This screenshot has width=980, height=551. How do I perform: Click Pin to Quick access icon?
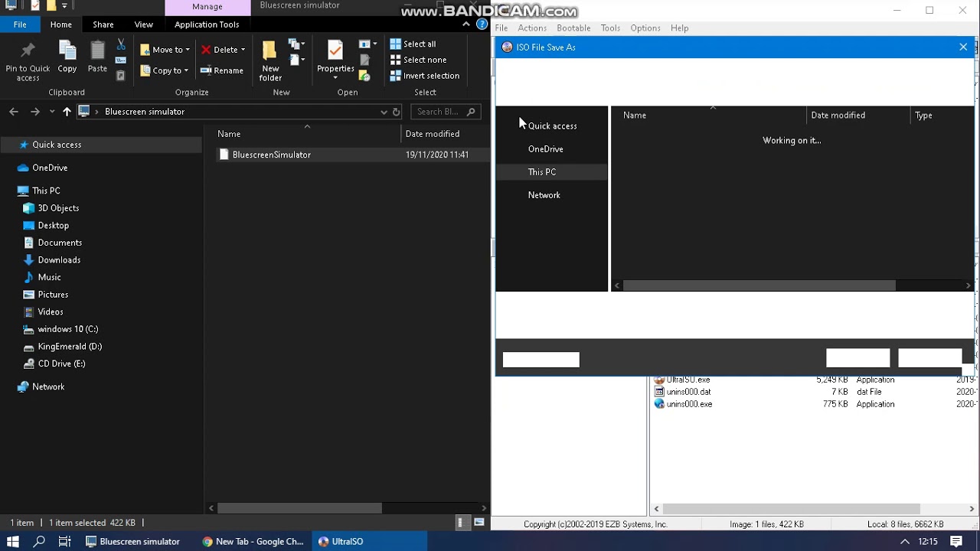(x=28, y=51)
